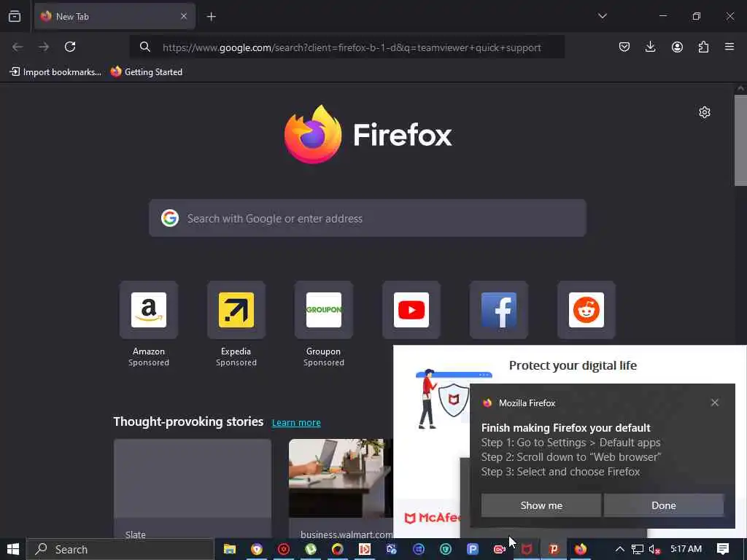Click the Learn more link beside stories
The height and width of the screenshot is (560, 747).
[296, 422]
